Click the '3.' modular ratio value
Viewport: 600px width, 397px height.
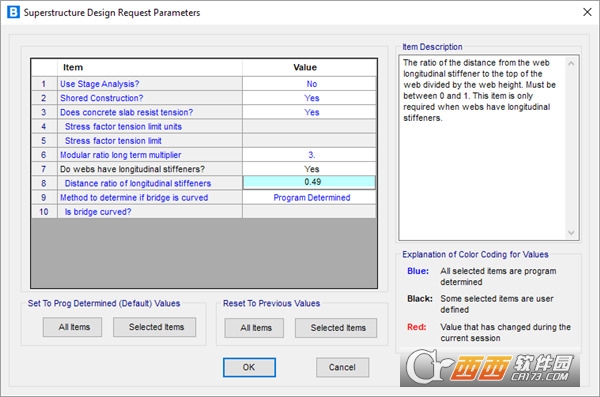[x=309, y=155]
